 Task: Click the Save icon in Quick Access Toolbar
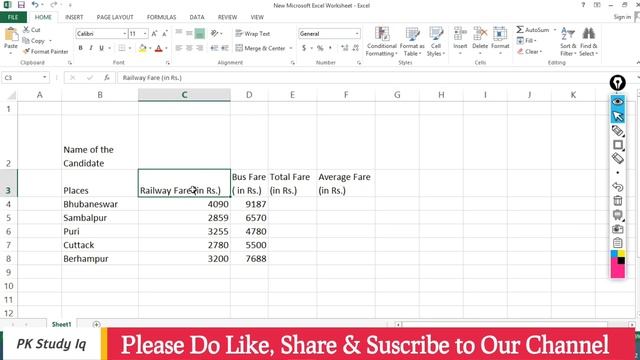click(x=21, y=5)
